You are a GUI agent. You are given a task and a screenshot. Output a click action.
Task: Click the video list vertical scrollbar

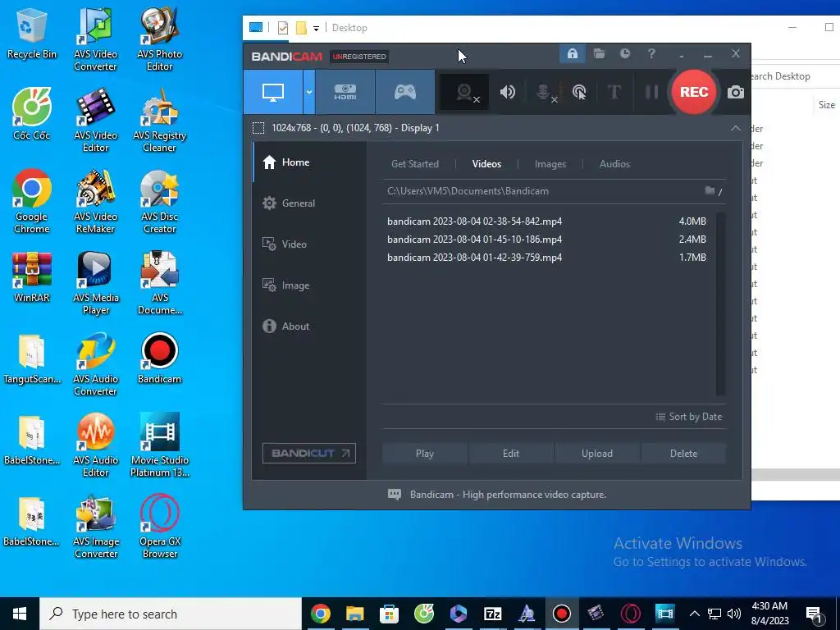[x=720, y=304]
